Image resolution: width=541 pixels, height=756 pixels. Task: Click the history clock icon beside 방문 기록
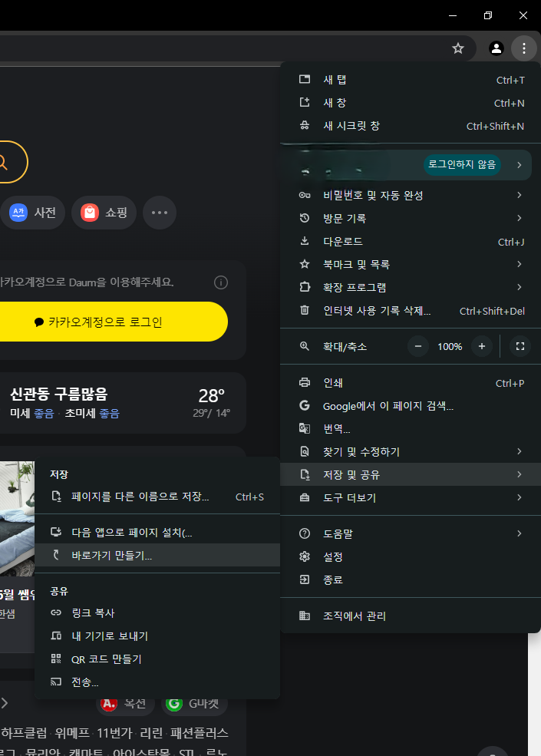click(x=305, y=218)
